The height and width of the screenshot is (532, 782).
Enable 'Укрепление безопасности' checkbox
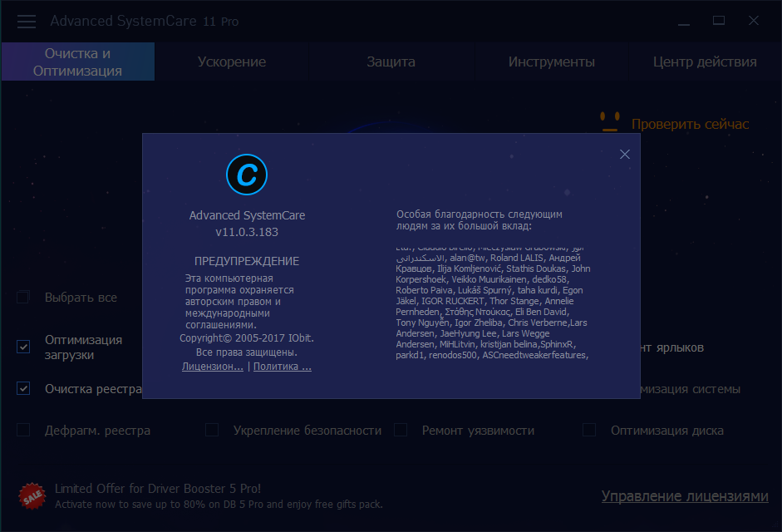(212, 431)
